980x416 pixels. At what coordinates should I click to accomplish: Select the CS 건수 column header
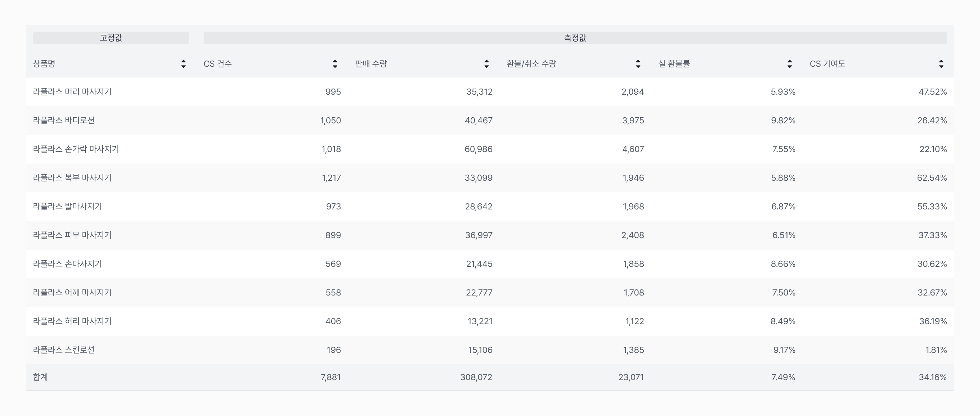point(217,64)
